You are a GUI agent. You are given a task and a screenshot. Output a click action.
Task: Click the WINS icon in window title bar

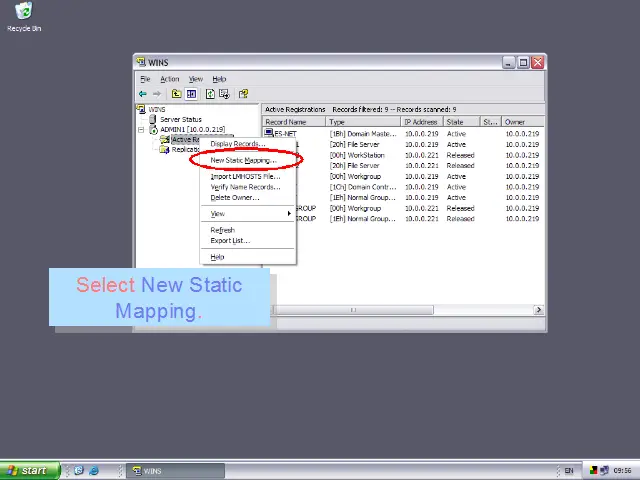(141, 62)
